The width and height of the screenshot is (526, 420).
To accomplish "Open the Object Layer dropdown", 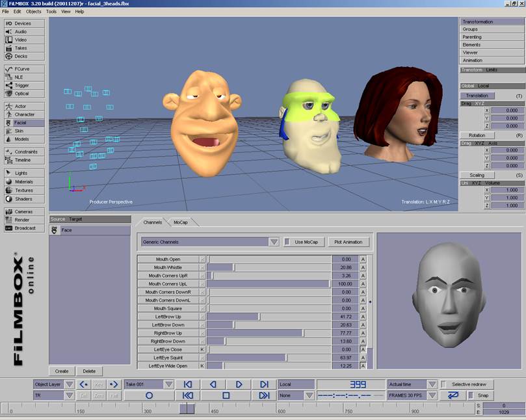I will point(70,384).
